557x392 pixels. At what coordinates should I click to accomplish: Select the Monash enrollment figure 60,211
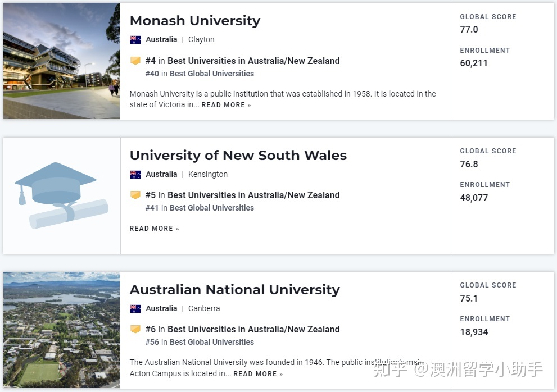[474, 63]
